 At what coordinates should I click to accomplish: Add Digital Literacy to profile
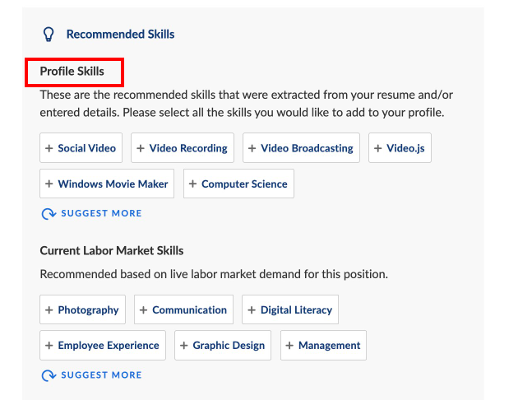click(x=290, y=309)
